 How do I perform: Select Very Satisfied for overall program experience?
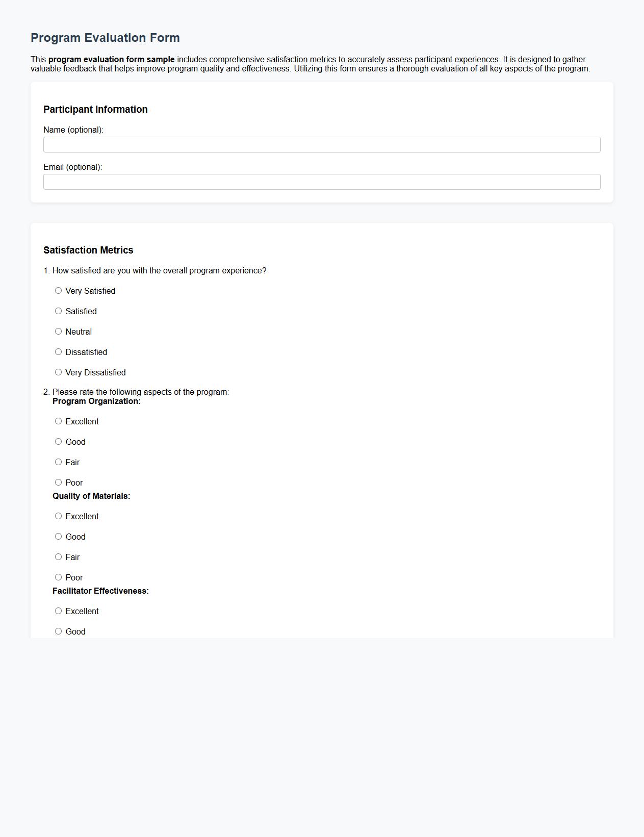58,290
